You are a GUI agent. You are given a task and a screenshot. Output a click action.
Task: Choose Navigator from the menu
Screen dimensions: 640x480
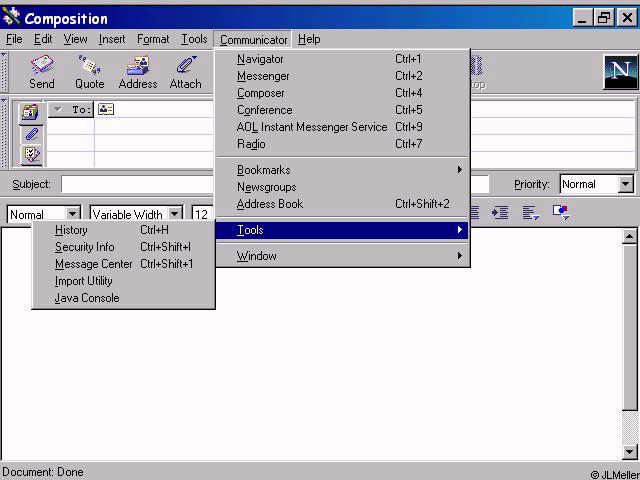pos(343,59)
